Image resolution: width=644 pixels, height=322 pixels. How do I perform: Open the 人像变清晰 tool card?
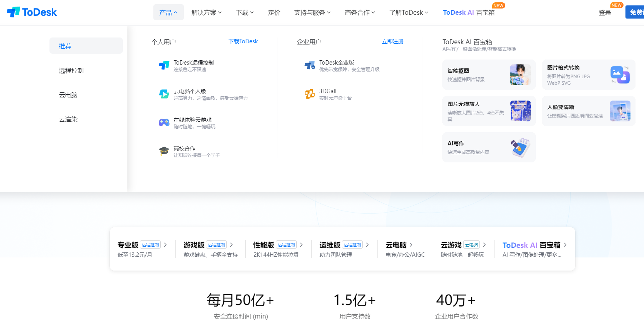point(589,111)
